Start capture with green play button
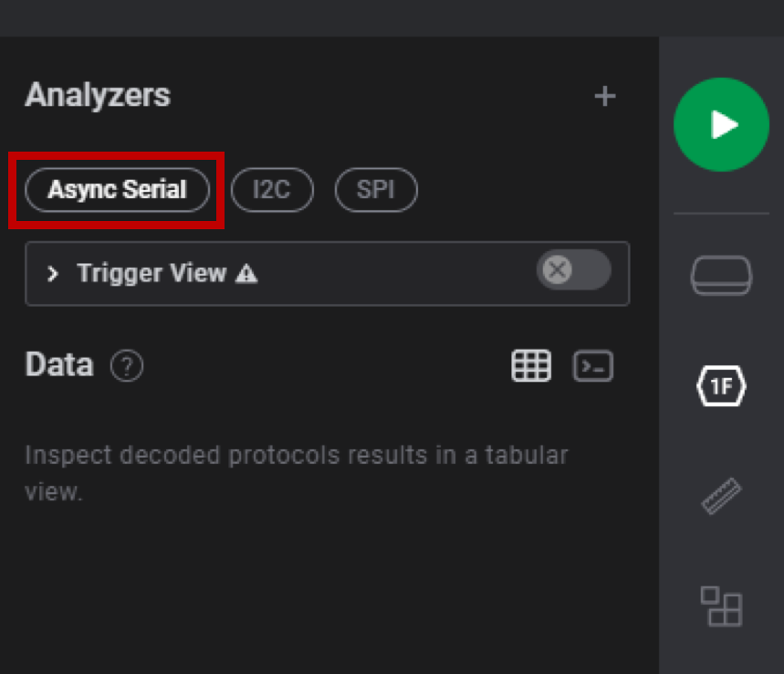This screenshot has height=674, width=784. pyautogui.click(x=722, y=124)
